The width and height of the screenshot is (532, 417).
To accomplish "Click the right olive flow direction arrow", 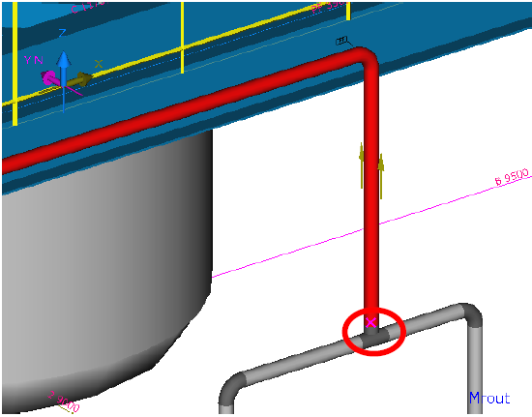I will point(381,176).
